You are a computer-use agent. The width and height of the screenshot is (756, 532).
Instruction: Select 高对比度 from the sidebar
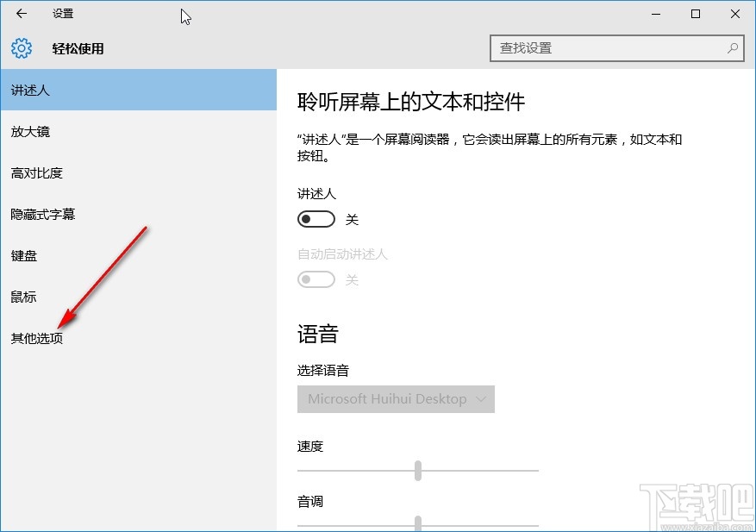coord(33,172)
